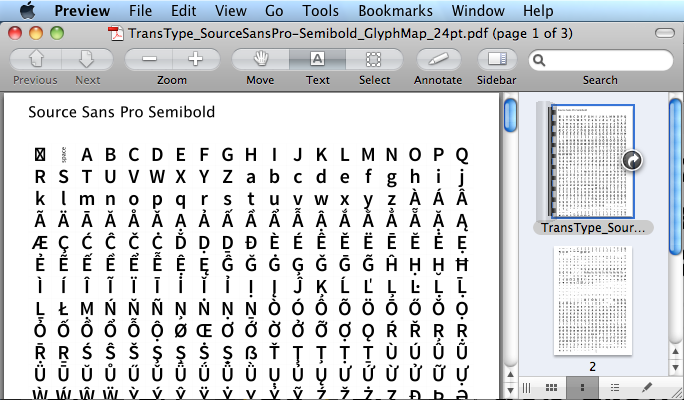The width and height of the screenshot is (684, 400).
Task: Zoom out with the minus button
Action: tap(149, 59)
